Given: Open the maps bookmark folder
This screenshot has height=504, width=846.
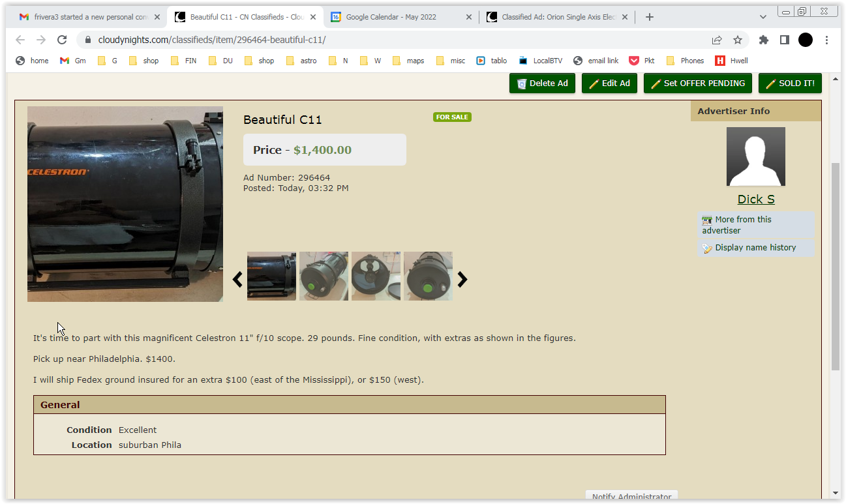Looking at the screenshot, I should tap(408, 61).
